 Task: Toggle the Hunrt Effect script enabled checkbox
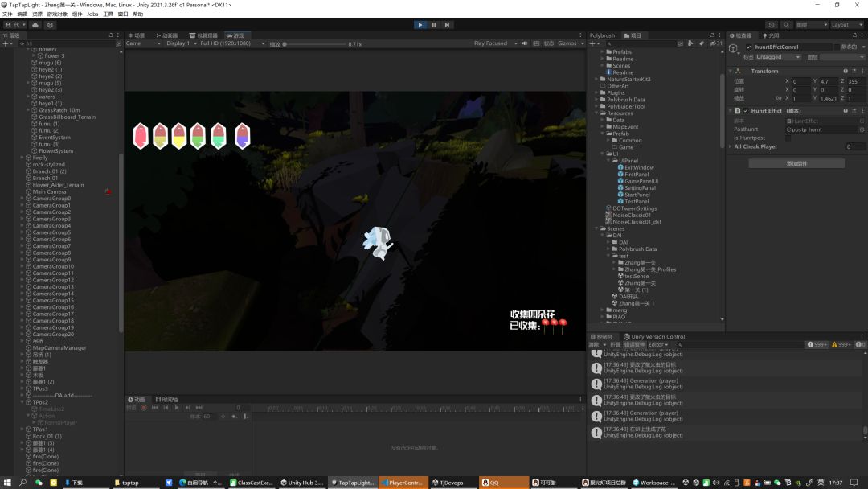[x=746, y=111]
